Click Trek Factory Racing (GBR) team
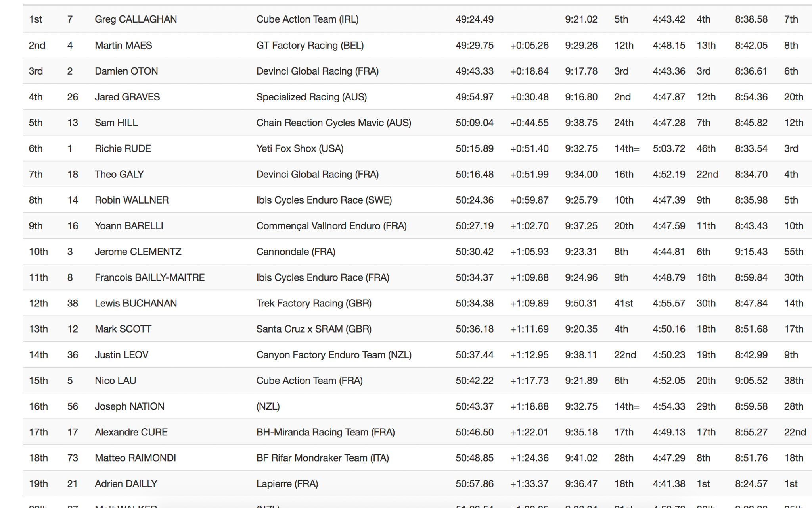This screenshot has height=508, width=812. point(314,303)
